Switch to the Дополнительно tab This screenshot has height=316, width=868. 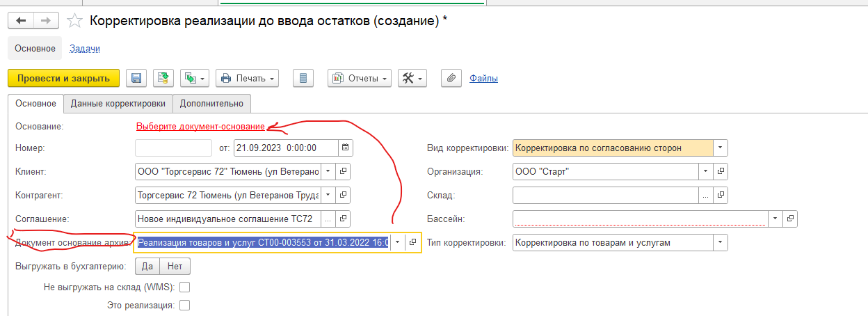[x=211, y=104]
